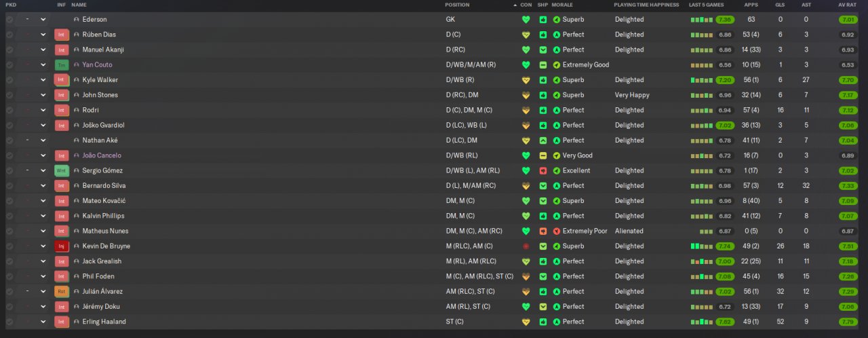The height and width of the screenshot is (338, 868).
Task: Open the position dropdown for Jérémy Doku
Action: [43, 307]
